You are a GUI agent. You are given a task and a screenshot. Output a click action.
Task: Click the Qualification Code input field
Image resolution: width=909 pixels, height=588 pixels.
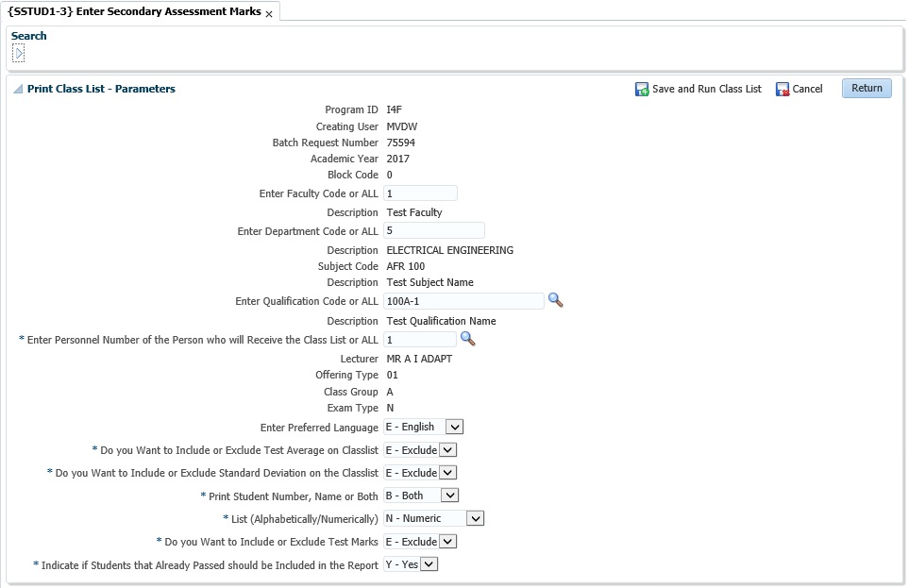(x=463, y=300)
